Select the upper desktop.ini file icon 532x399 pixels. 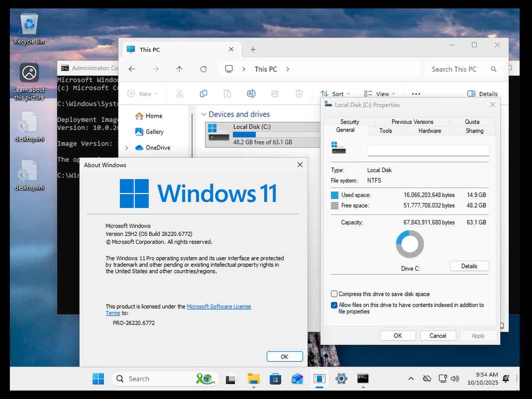29,127
